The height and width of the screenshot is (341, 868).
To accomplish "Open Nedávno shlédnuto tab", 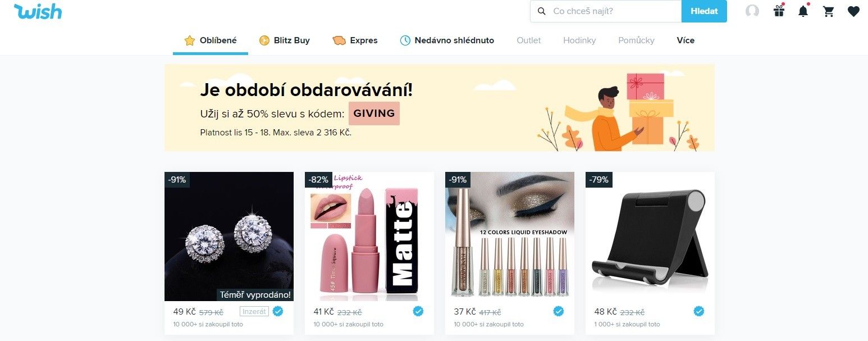I will (x=447, y=40).
